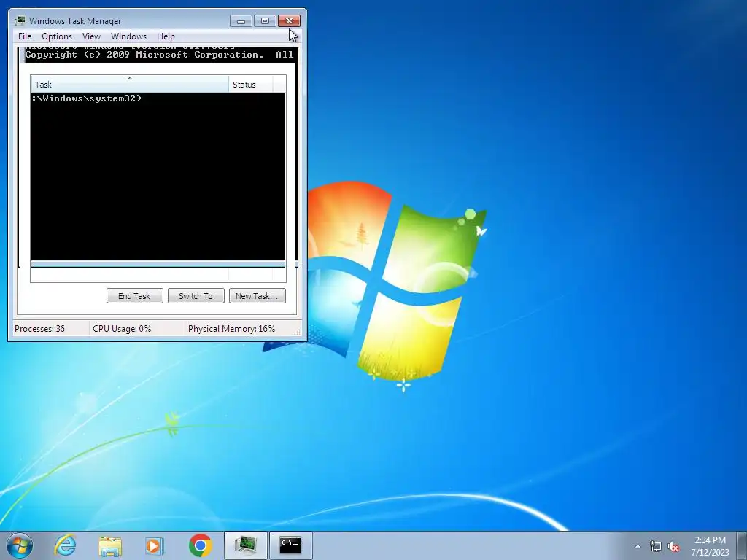This screenshot has height=560, width=747.
Task: Click the Task Manager title bar icon
Action: coord(20,20)
